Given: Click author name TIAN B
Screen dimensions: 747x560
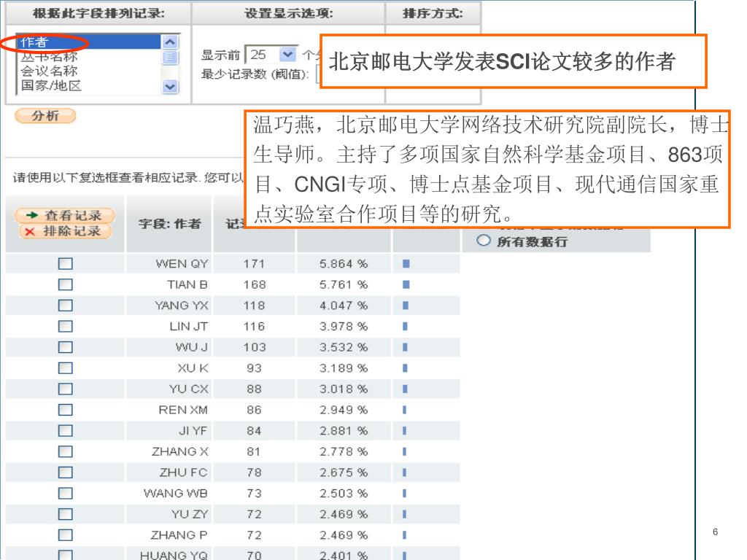Looking at the screenshot, I should (x=187, y=285).
